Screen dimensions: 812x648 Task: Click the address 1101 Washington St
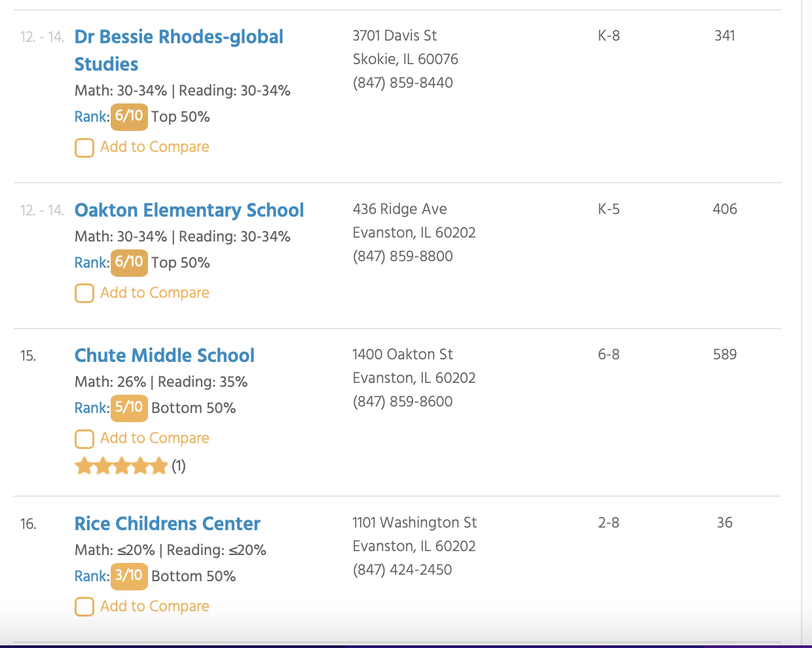pyautogui.click(x=415, y=522)
